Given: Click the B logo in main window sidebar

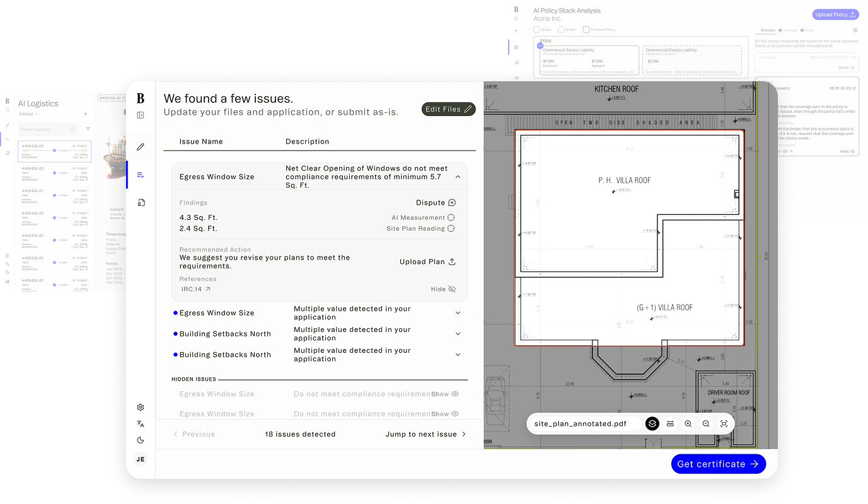Looking at the screenshot, I should (141, 98).
